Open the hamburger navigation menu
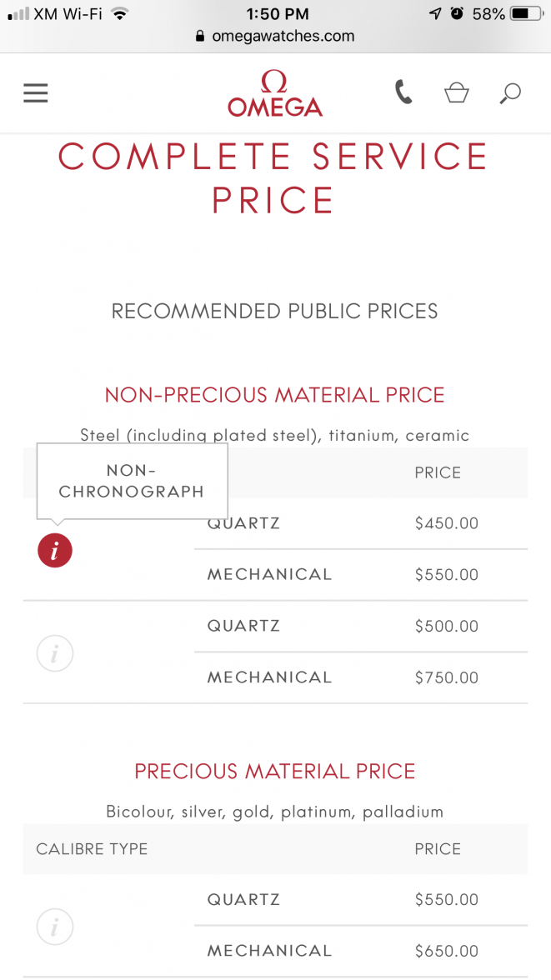The width and height of the screenshot is (551, 980). [36, 93]
